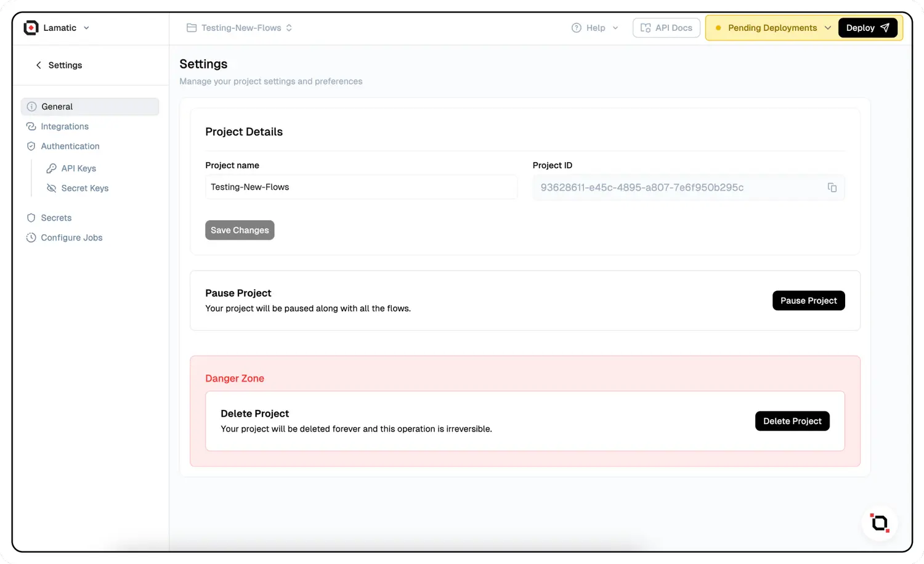Click the Delete Project button
This screenshot has height=564, width=924.
click(792, 421)
